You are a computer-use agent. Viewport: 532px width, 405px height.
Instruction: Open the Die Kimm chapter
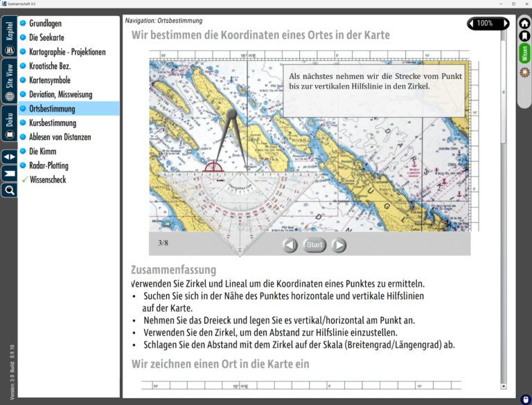(x=69, y=152)
